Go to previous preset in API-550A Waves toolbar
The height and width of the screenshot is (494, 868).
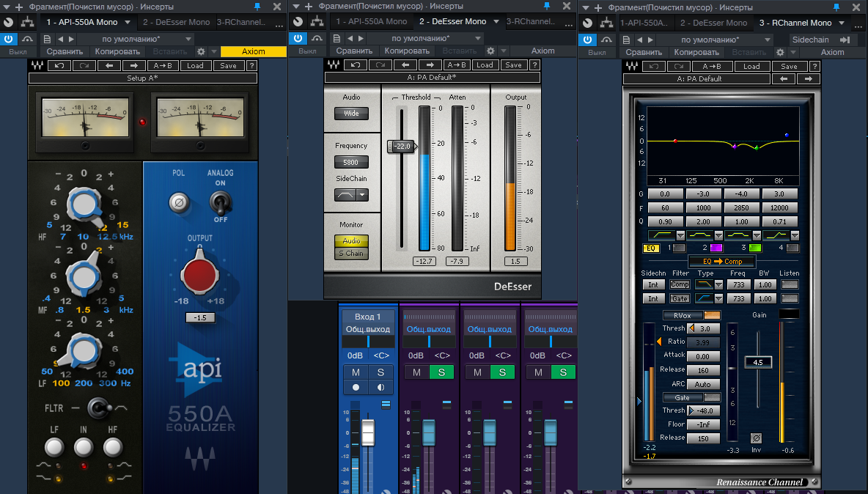coord(109,65)
